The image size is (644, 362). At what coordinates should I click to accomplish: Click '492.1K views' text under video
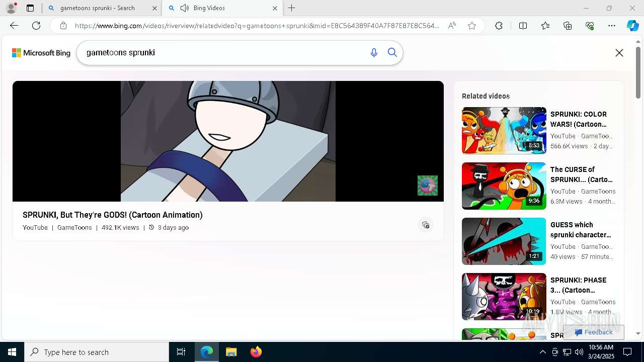point(120,228)
